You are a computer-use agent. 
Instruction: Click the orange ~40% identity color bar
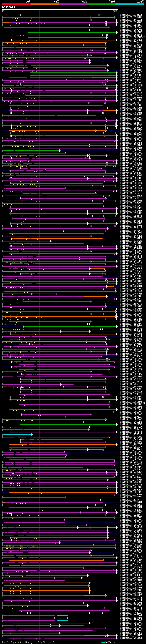45,4
